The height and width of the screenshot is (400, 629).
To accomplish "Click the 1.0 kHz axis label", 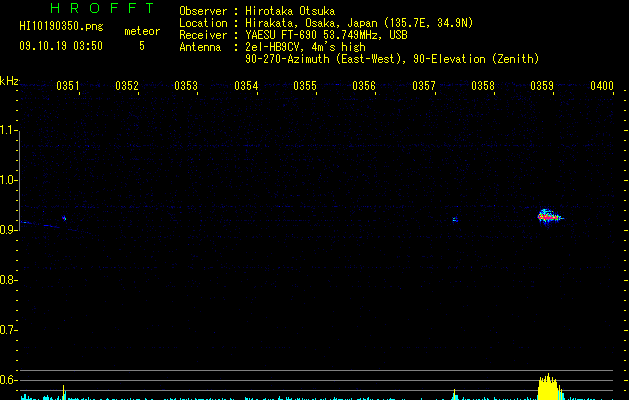I will (x=9, y=180).
